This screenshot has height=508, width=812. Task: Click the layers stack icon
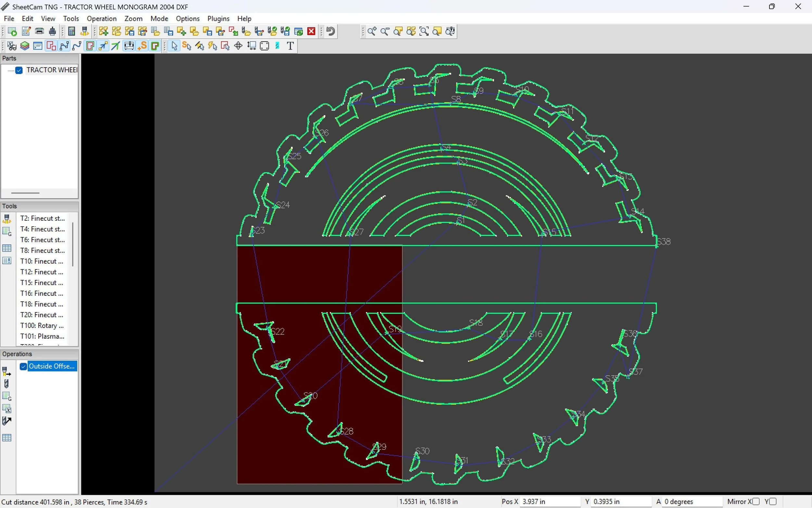[24, 46]
